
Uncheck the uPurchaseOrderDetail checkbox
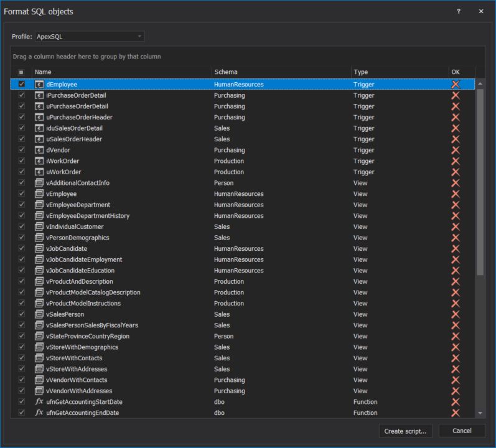coord(22,106)
